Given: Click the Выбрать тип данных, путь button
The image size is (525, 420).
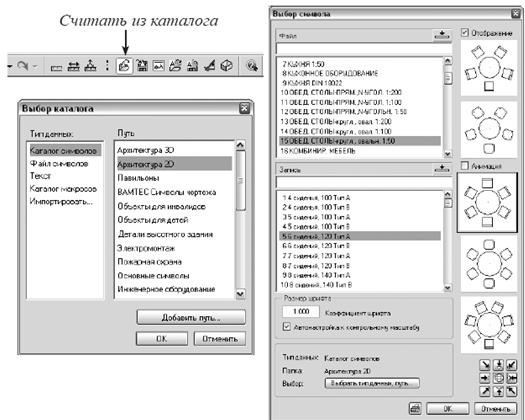Looking at the screenshot, I should tap(372, 383).
